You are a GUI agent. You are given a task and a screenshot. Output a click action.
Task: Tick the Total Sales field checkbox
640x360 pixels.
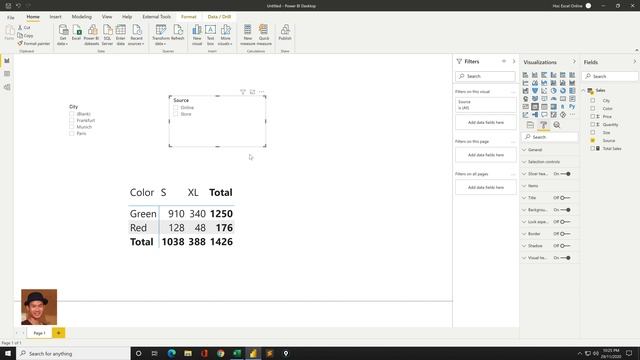[x=593, y=149]
